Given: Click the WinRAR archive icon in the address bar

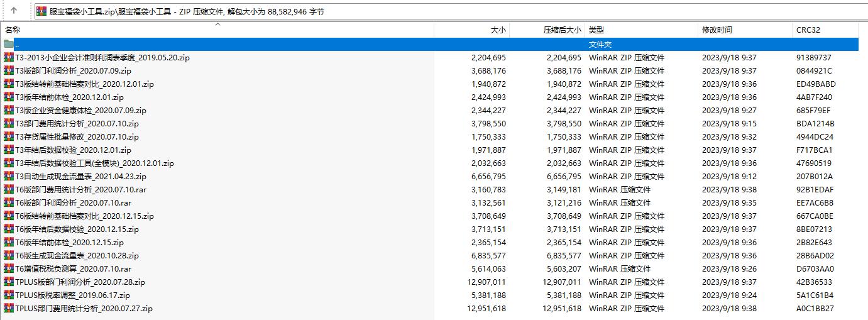Looking at the screenshot, I should [x=41, y=11].
